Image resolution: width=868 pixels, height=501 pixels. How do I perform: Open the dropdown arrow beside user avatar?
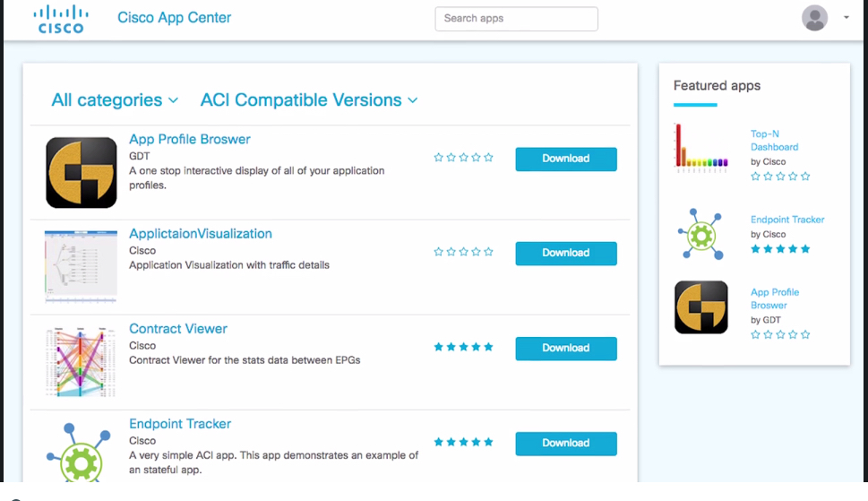[x=847, y=18]
